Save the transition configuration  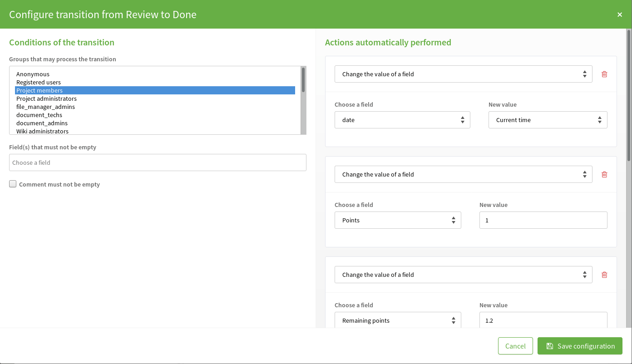[x=580, y=346]
